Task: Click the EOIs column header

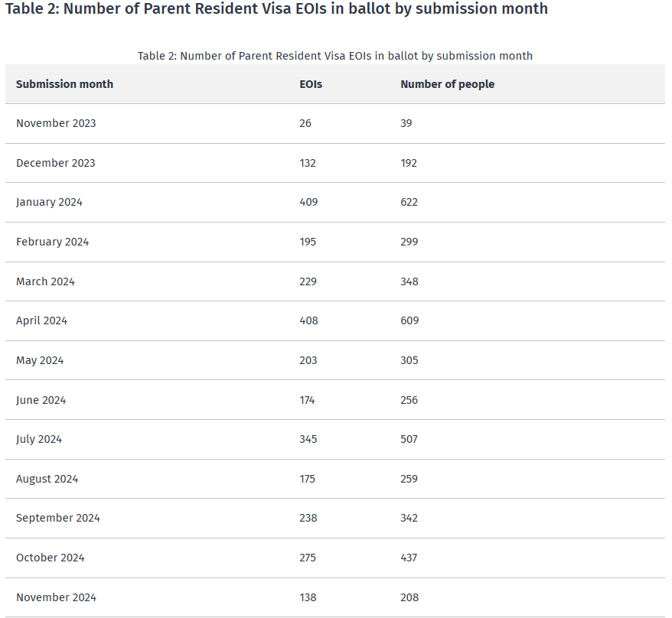Action: pyautogui.click(x=311, y=84)
